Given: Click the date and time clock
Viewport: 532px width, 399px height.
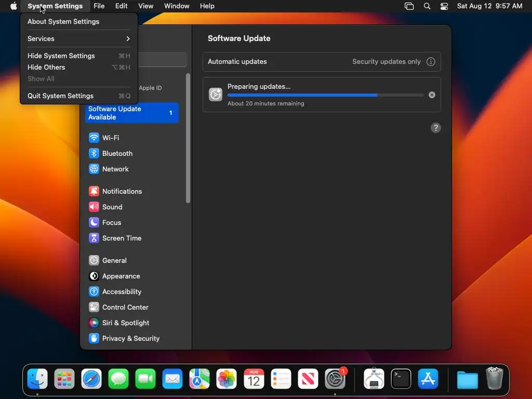Looking at the screenshot, I should coord(489,6).
